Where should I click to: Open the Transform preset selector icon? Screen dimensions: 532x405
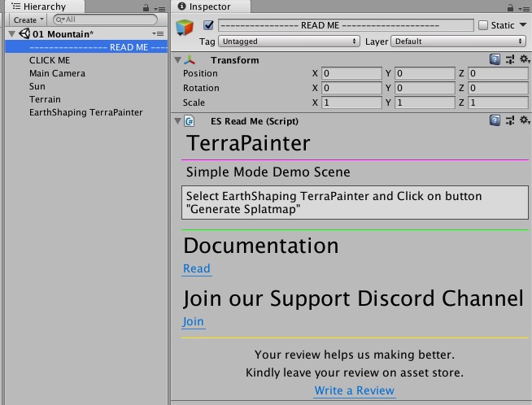509,59
